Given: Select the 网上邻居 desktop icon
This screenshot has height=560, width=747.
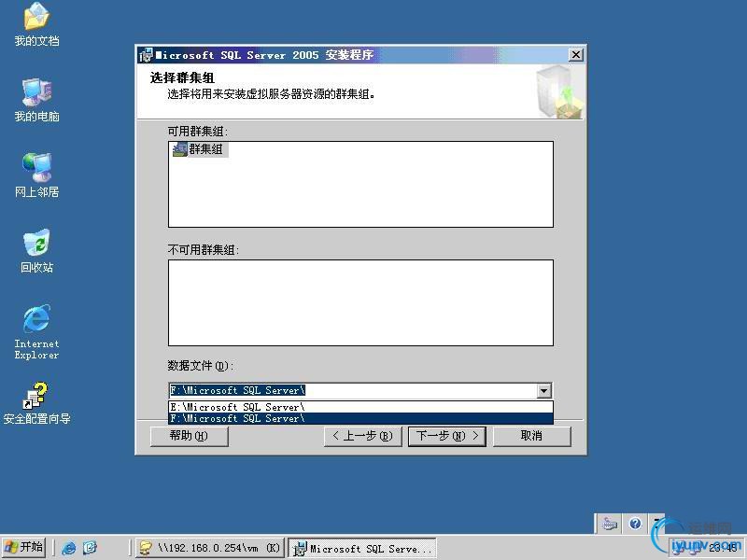Looking at the screenshot, I should pos(36,175).
